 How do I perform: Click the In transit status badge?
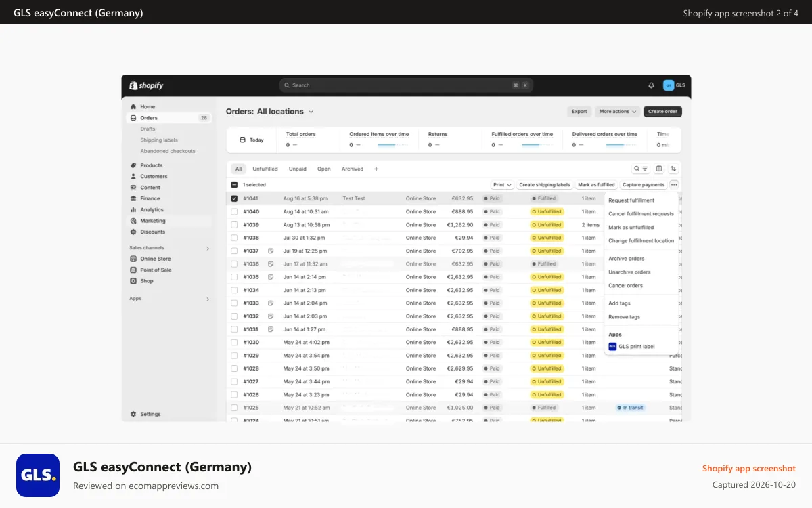631,408
